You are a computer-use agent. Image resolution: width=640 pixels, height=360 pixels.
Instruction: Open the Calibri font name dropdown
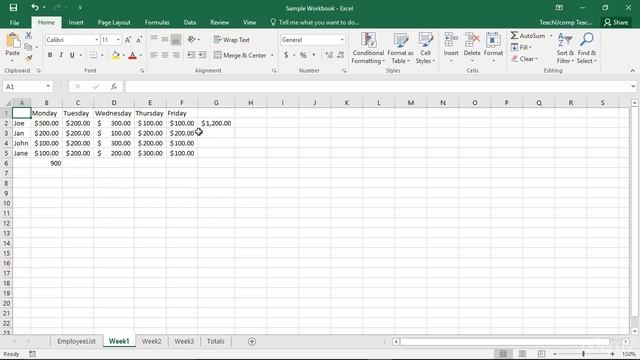coord(97,40)
